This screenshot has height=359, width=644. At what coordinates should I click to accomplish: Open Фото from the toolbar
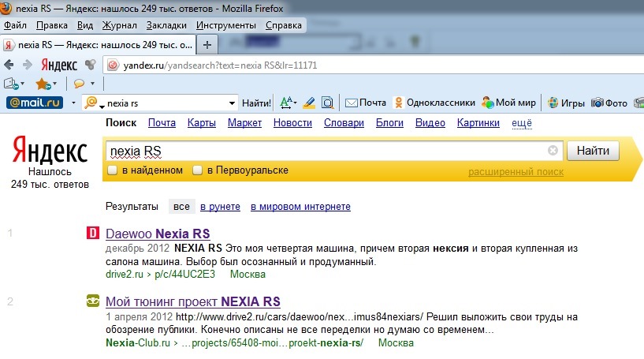(609, 103)
